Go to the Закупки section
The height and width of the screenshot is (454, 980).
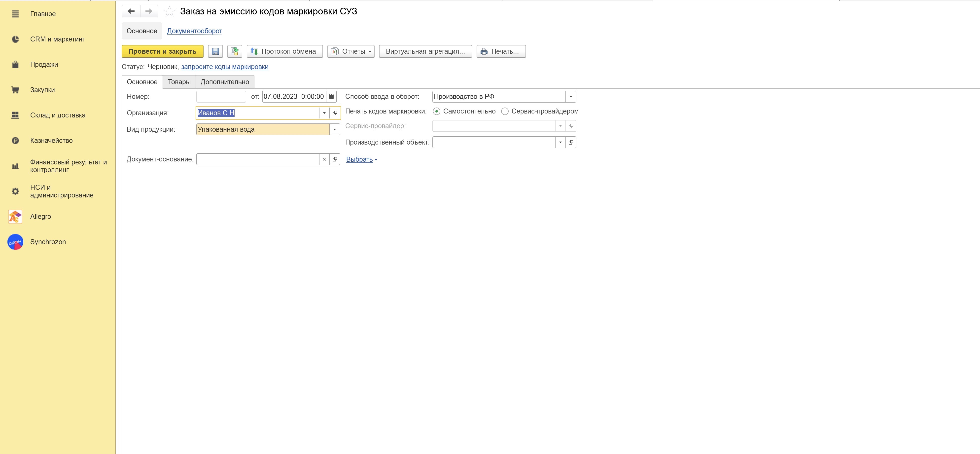pyautogui.click(x=43, y=90)
